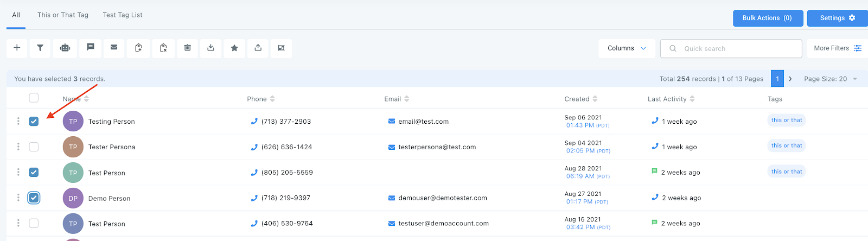Open the Settings button
Screen dimensions: 868x241
(x=837, y=18)
